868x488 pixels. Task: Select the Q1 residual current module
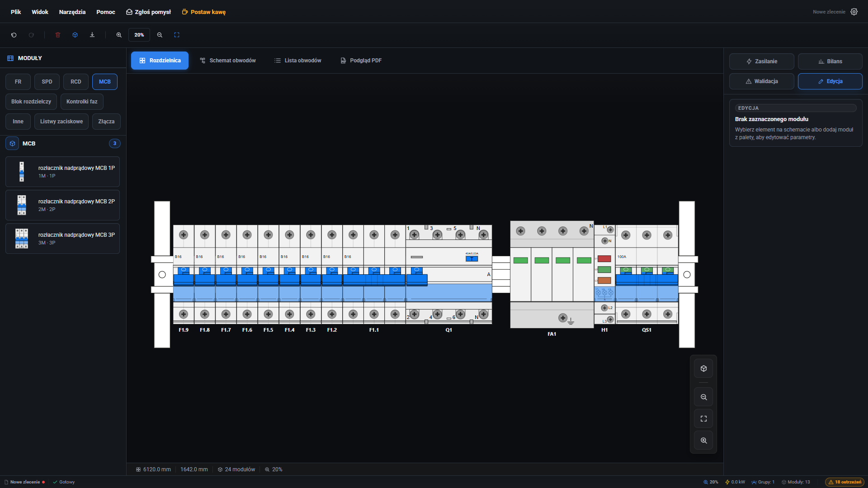pyautogui.click(x=449, y=274)
